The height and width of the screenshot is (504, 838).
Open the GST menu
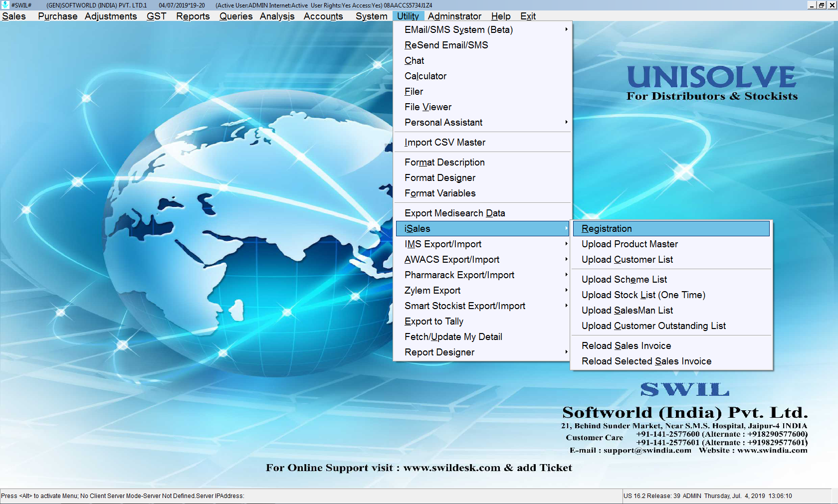pos(156,16)
